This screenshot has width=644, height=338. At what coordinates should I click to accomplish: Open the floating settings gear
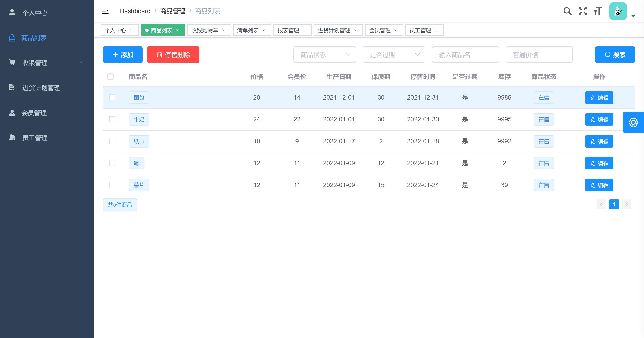(x=633, y=122)
